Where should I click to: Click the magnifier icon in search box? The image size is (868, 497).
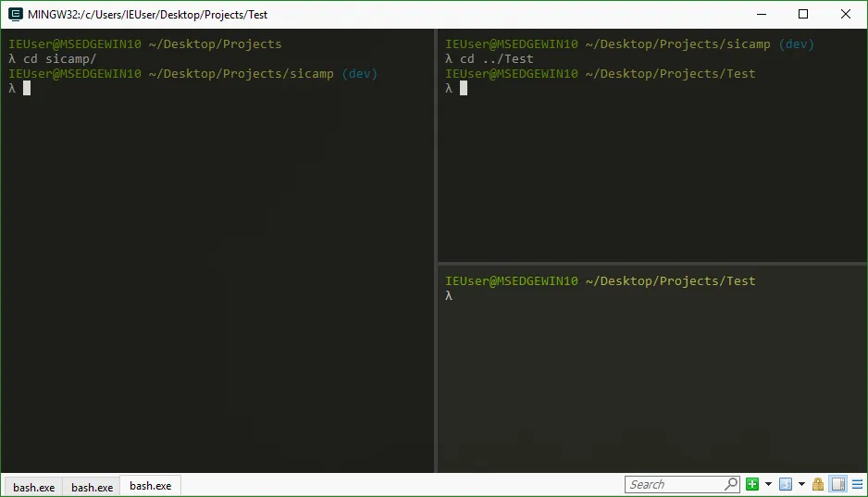click(x=730, y=484)
